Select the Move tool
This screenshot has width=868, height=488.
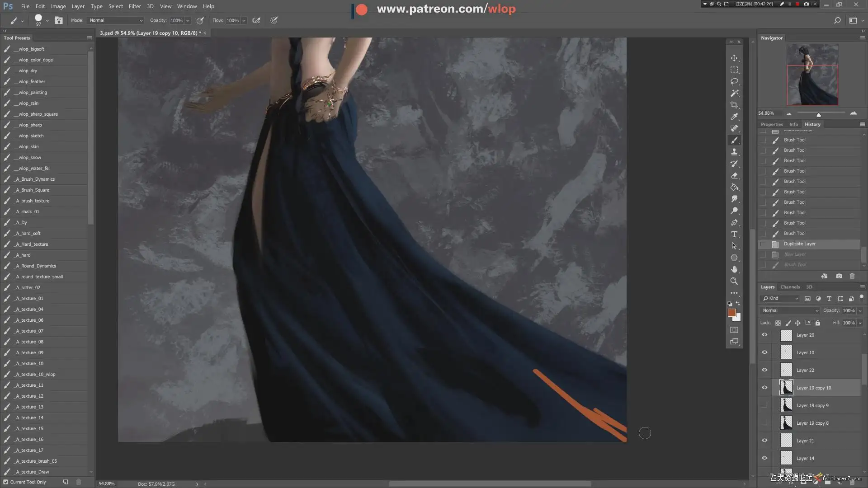click(734, 58)
